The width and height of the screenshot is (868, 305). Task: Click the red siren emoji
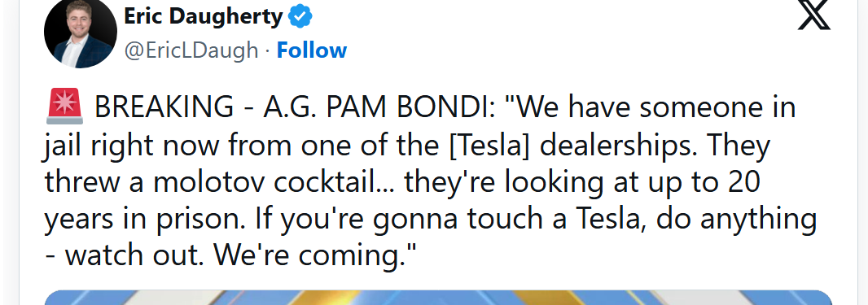[x=65, y=106]
